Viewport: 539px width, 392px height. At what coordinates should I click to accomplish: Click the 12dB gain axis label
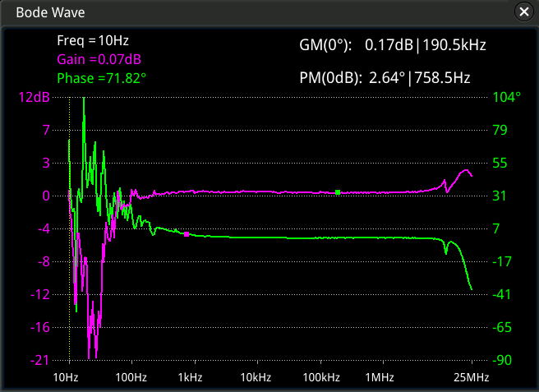[x=35, y=97]
